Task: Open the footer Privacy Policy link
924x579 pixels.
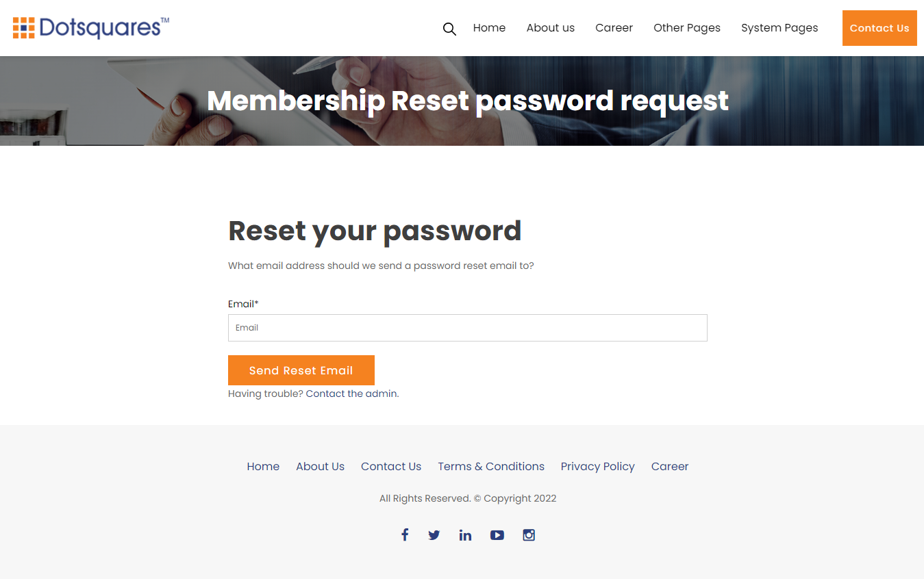Action: 597,466
